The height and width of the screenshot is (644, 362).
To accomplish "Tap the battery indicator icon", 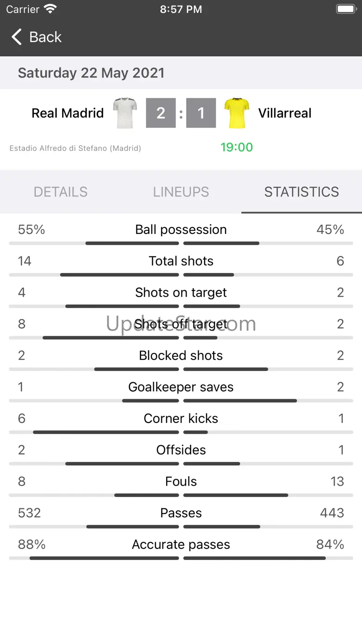I will click(x=346, y=9).
